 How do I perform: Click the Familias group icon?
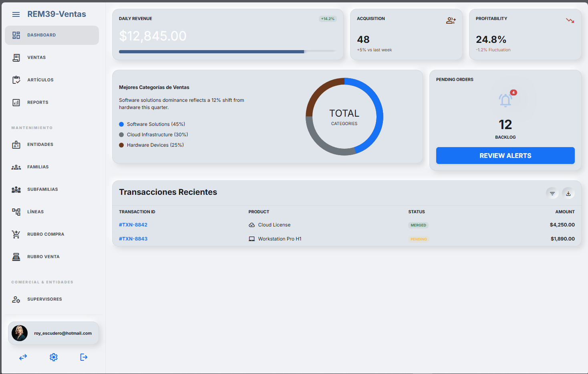16,167
